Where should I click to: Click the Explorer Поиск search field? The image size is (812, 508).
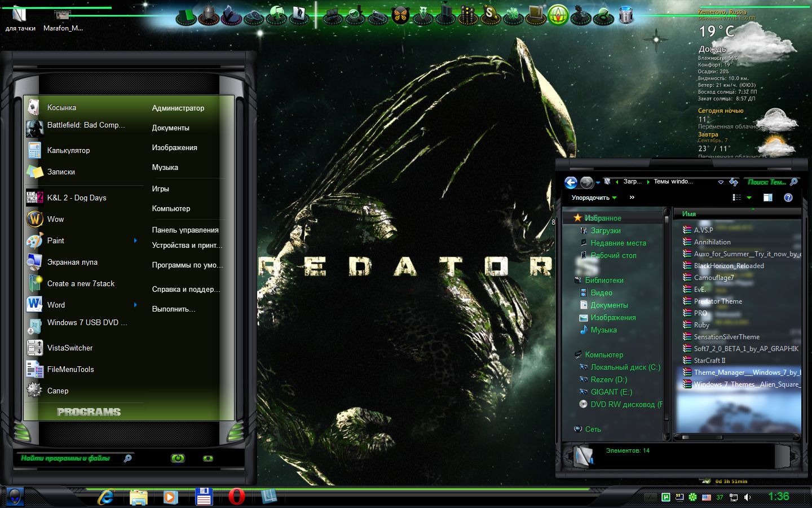point(771,182)
